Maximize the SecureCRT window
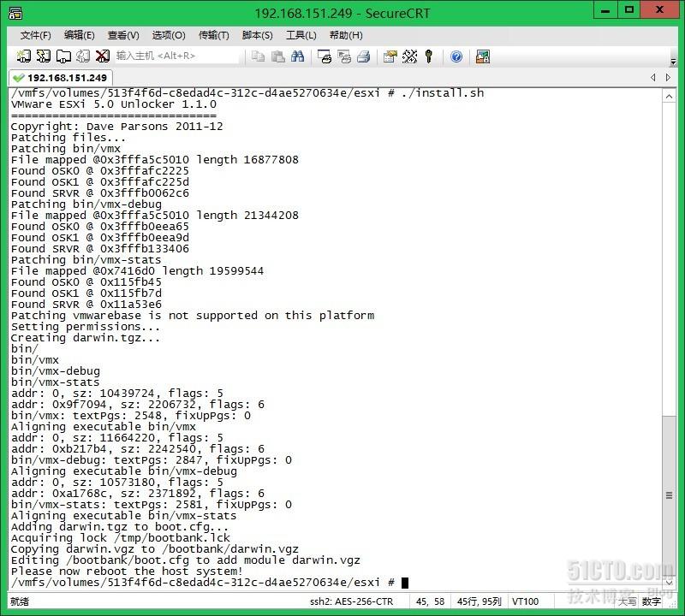 click(x=629, y=10)
